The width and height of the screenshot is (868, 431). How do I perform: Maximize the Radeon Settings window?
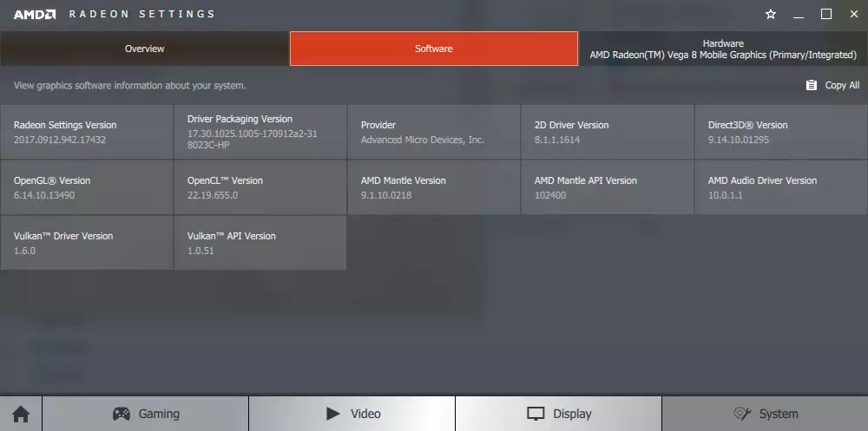pyautogui.click(x=826, y=15)
